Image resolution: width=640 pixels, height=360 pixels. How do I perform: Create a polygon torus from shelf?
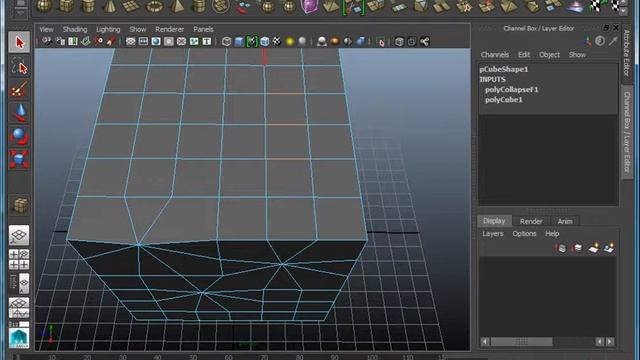[x=154, y=6]
